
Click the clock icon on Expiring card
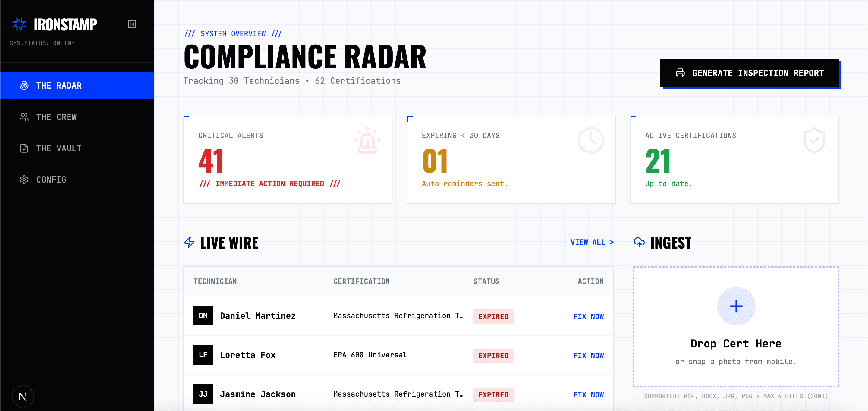coord(591,140)
